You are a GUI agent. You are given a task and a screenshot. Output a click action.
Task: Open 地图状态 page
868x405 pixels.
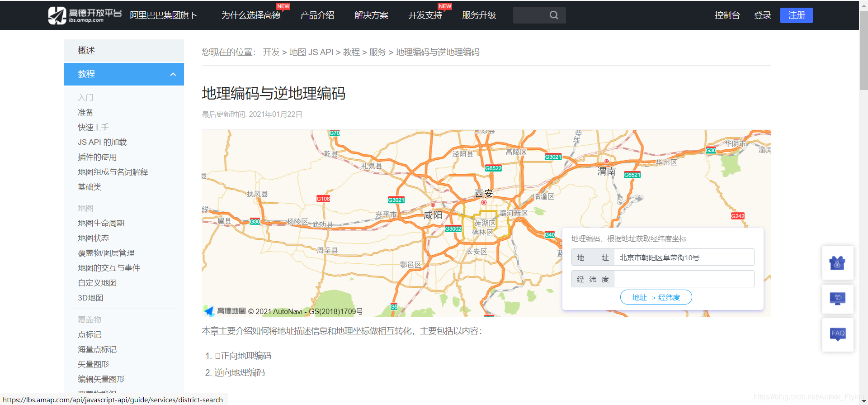tap(93, 238)
